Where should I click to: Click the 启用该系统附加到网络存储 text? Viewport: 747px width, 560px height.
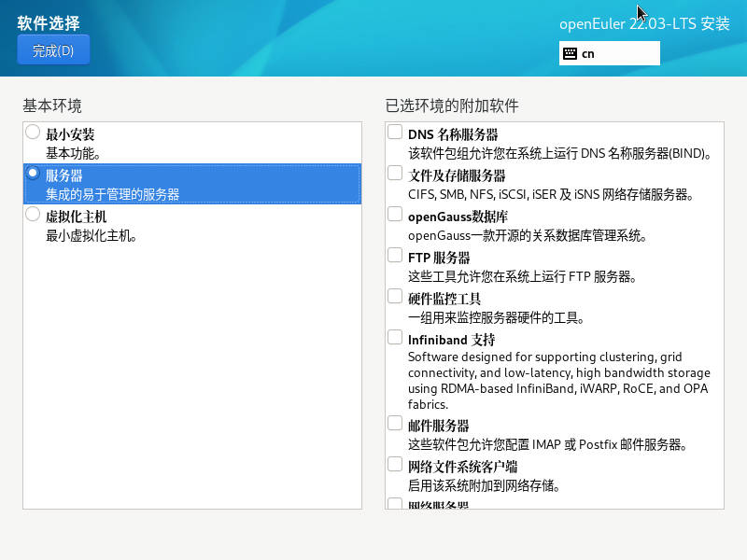(484, 485)
